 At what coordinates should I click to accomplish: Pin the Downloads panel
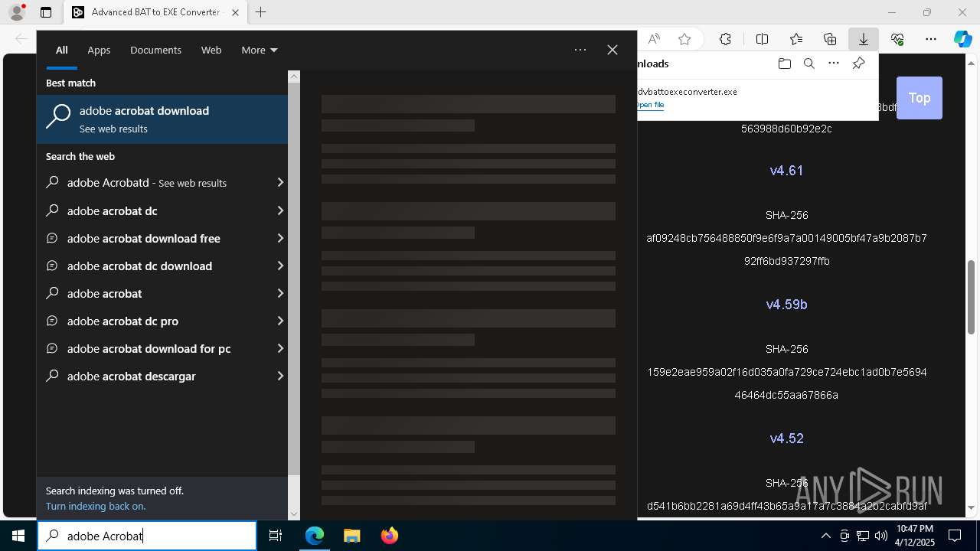[858, 64]
